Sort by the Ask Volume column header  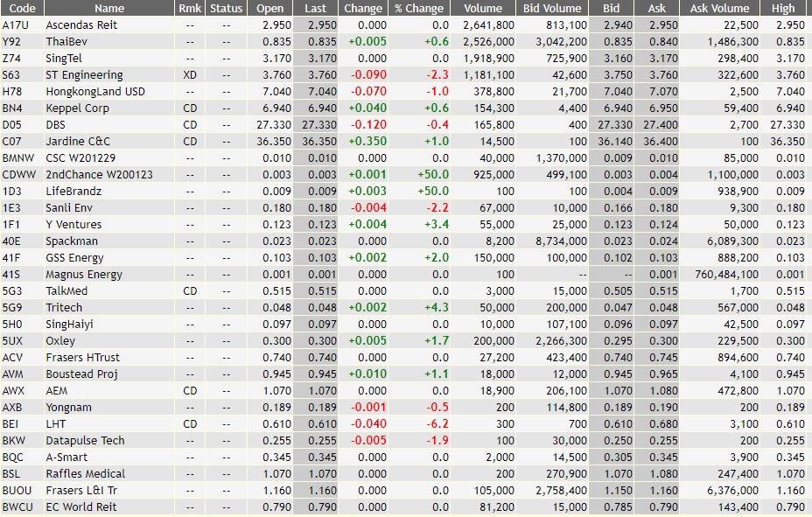click(x=719, y=8)
